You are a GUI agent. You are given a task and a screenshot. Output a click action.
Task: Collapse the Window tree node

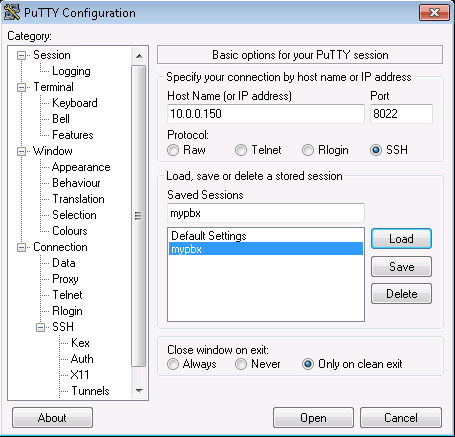(x=21, y=151)
